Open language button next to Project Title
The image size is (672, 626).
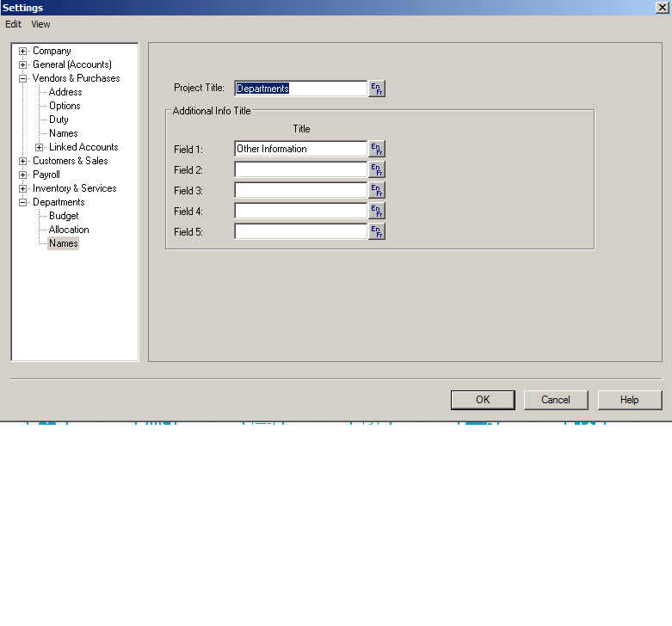tap(377, 89)
